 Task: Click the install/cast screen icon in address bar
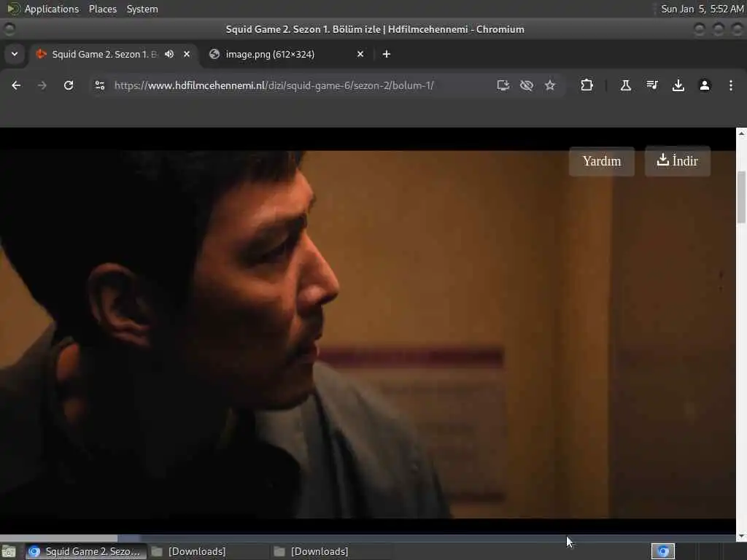coord(503,85)
